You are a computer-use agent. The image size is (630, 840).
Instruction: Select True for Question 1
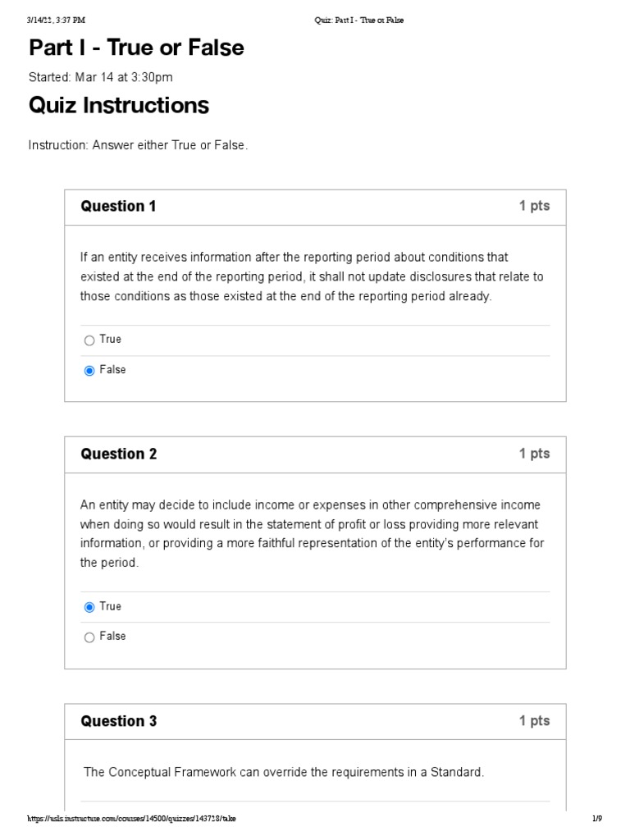point(89,340)
